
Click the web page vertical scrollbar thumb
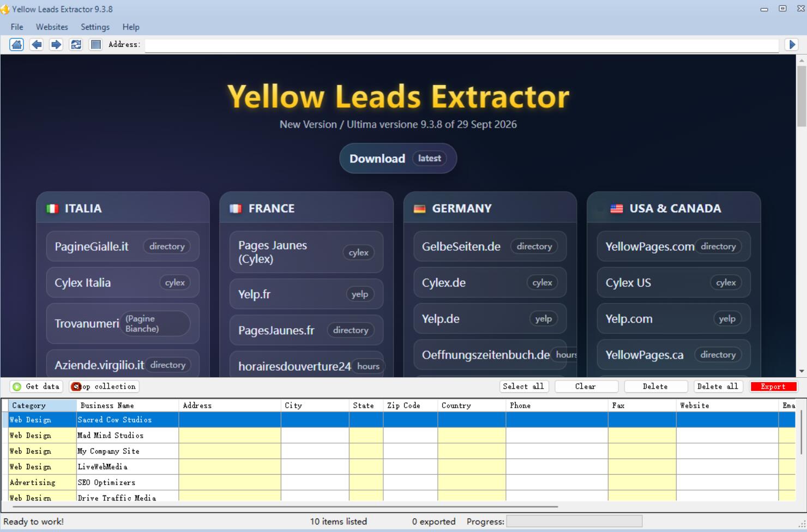coord(802,98)
